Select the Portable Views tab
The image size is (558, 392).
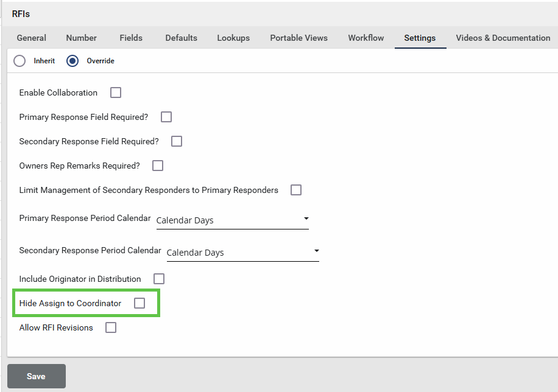tap(298, 38)
